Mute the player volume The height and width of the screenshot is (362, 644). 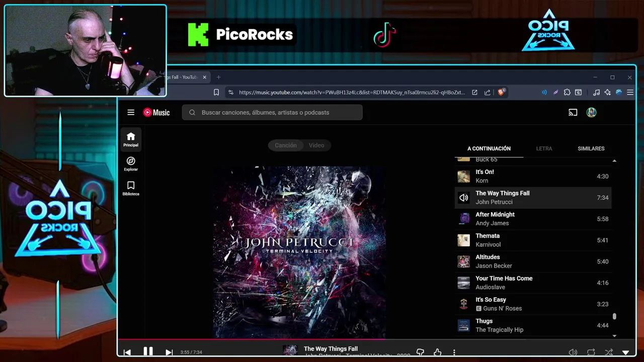pos(573,352)
